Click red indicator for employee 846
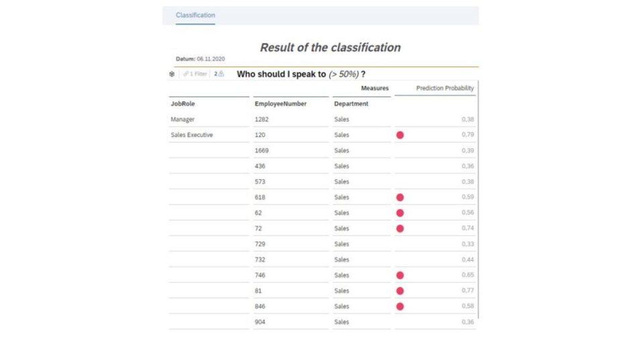The width and height of the screenshot is (644, 338). [x=400, y=306]
